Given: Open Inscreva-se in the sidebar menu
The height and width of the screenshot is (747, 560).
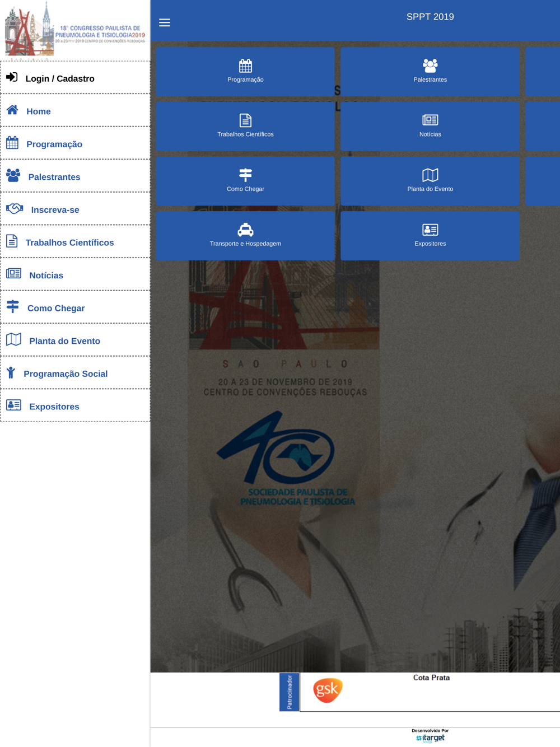Looking at the screenshot, I should tap(75, 209).
